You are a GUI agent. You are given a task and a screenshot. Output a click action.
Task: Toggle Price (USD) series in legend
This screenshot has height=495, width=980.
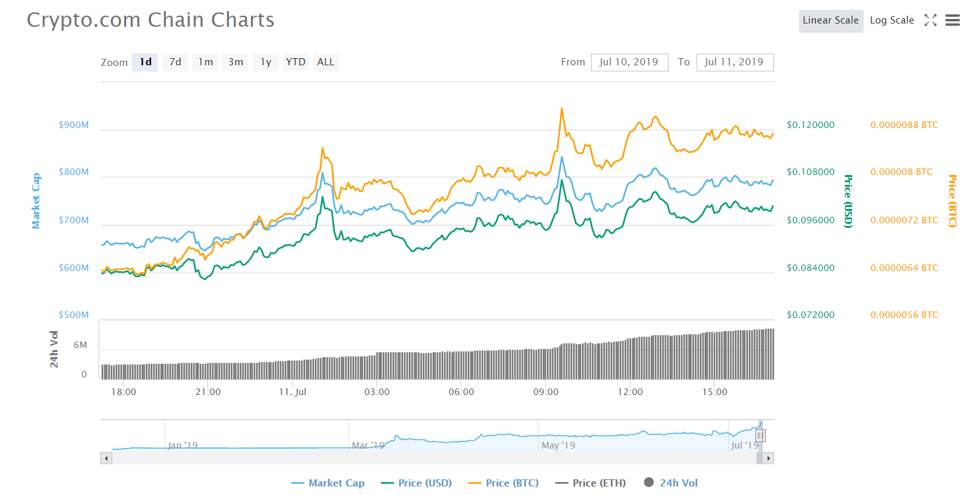416,483
